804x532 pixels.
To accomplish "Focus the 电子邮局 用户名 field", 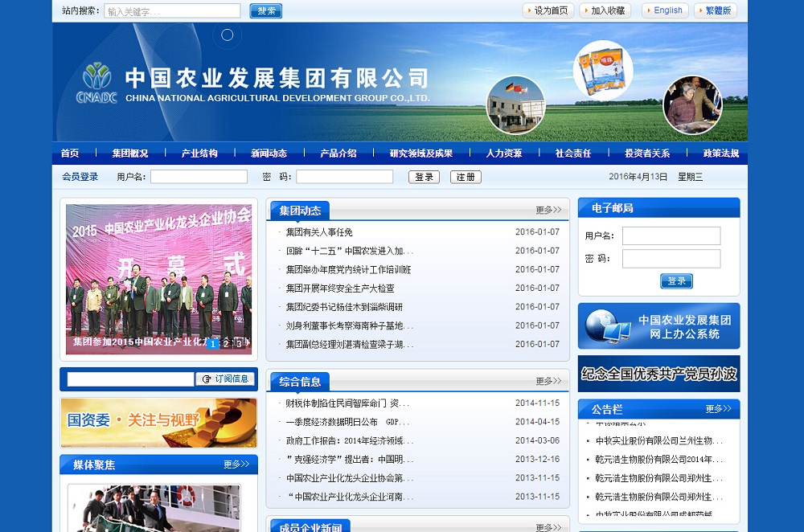I will (x=671, y=235).
